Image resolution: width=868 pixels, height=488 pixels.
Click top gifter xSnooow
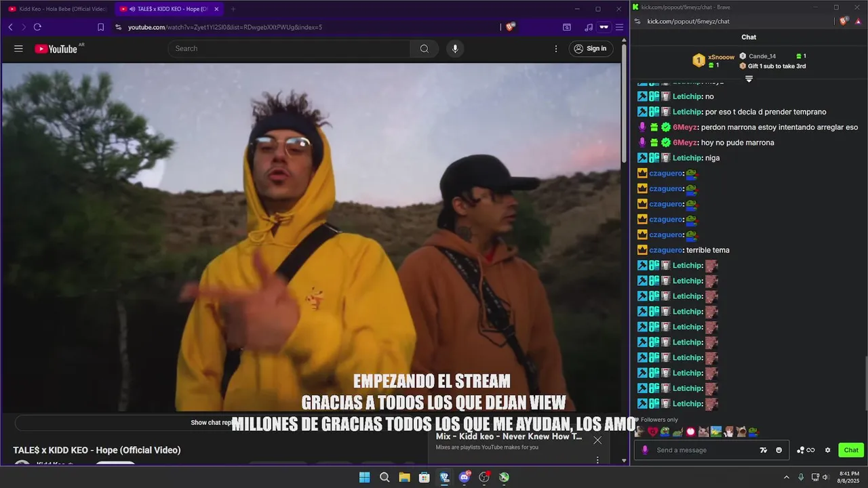[x=721, y=57]
